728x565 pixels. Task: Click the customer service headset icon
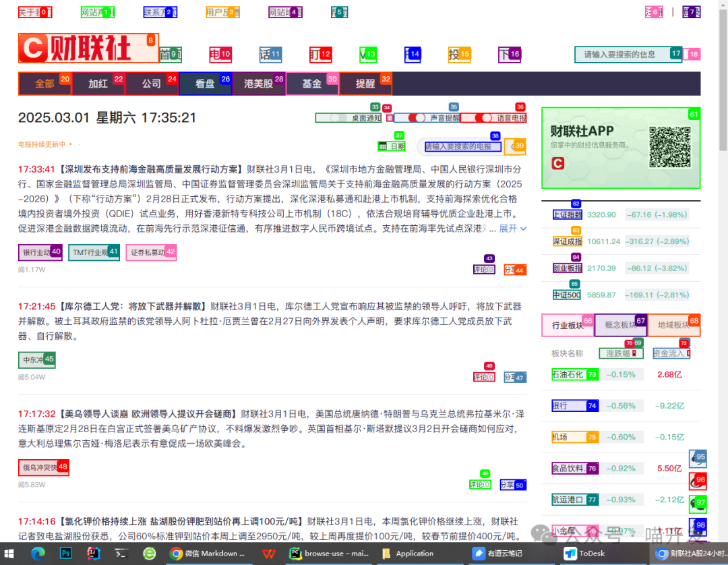click(x=697, y=459)
